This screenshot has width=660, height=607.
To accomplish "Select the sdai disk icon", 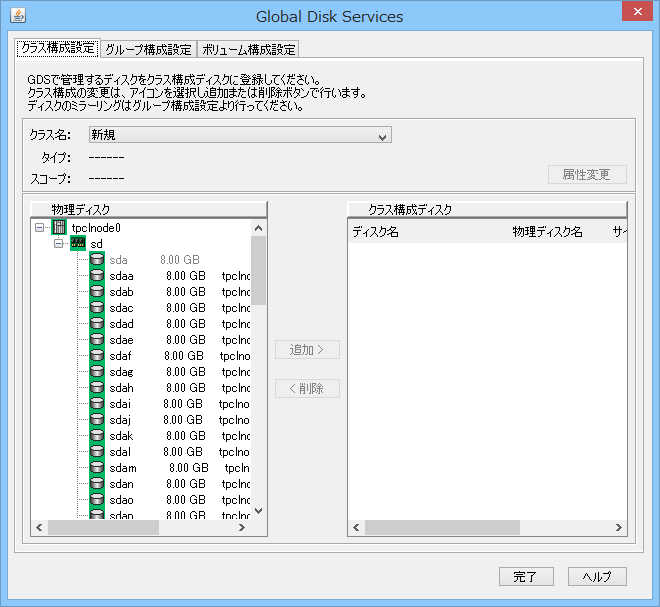I will [97, 403].
